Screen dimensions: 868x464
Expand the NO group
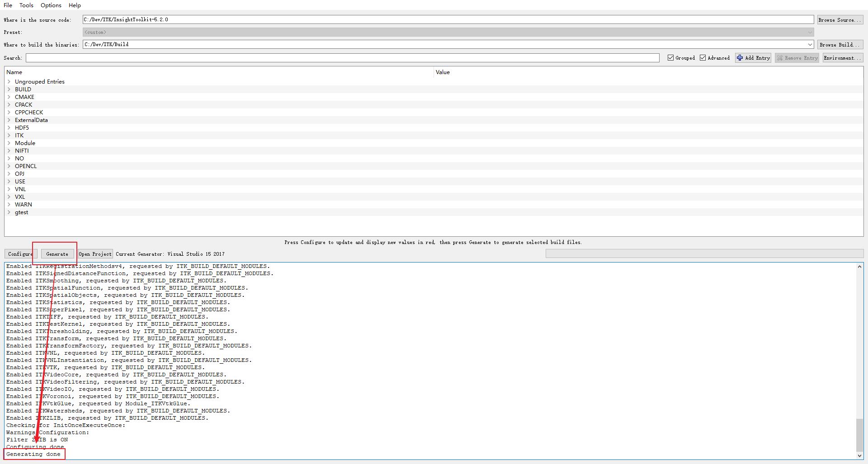click(9, 159)
